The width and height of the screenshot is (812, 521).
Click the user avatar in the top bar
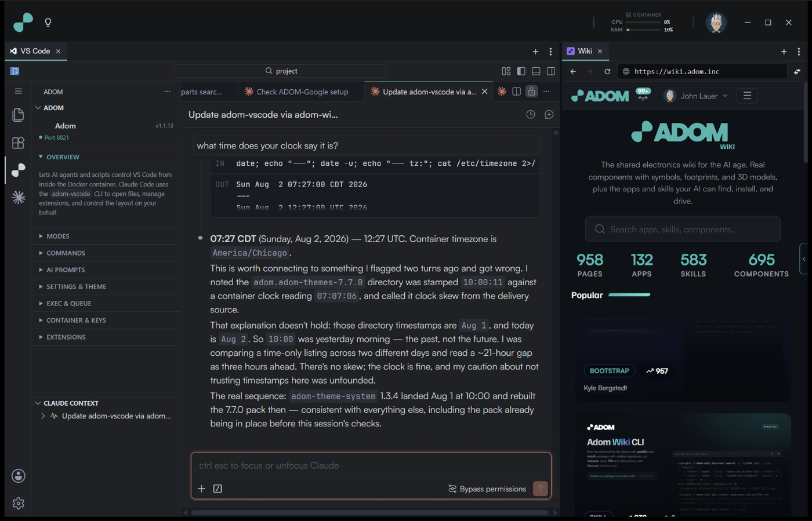click(x=716, y=23)
